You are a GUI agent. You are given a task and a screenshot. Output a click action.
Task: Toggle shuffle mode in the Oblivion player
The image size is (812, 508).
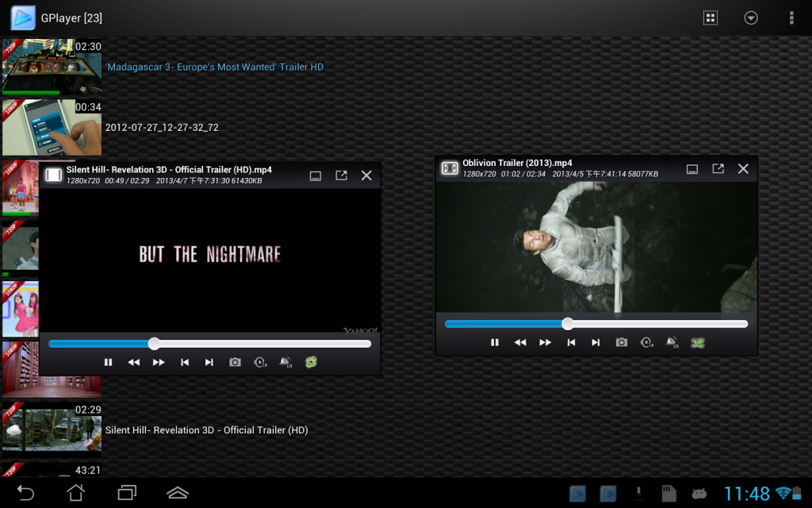coord(698,342)
